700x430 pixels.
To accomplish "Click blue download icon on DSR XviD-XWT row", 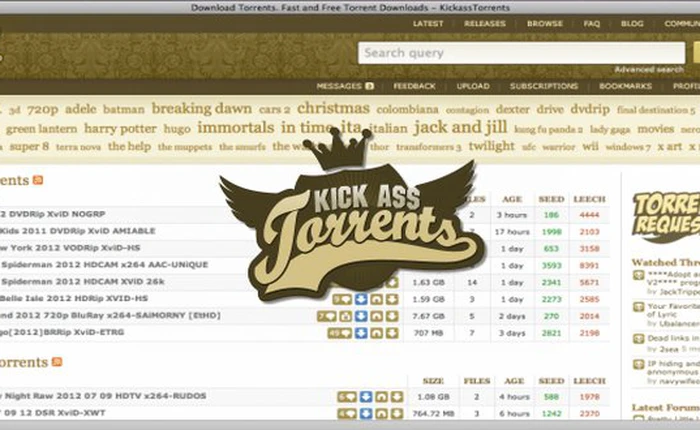I will point(366,413).
